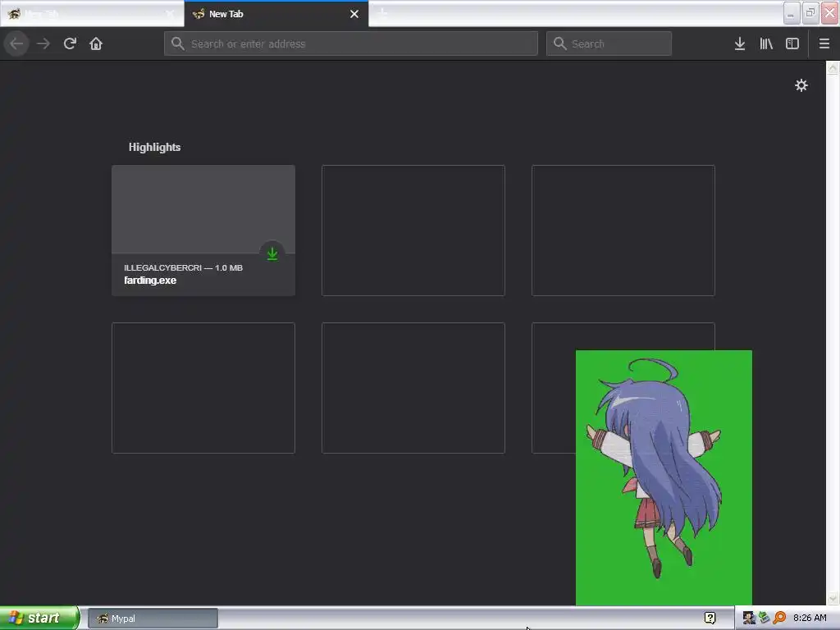Click the orange magnifier tray icon
The width and height of the screenshot is (840, 630).
point(779,619)
